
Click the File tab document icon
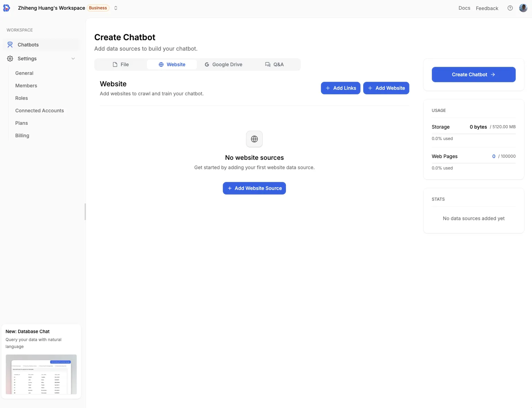click(115, 64)
